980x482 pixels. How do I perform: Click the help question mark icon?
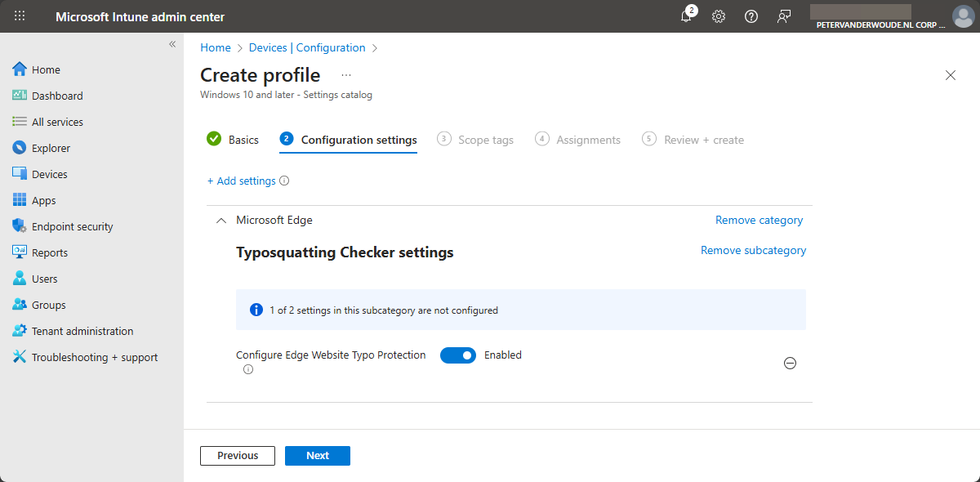click(751, 16)
